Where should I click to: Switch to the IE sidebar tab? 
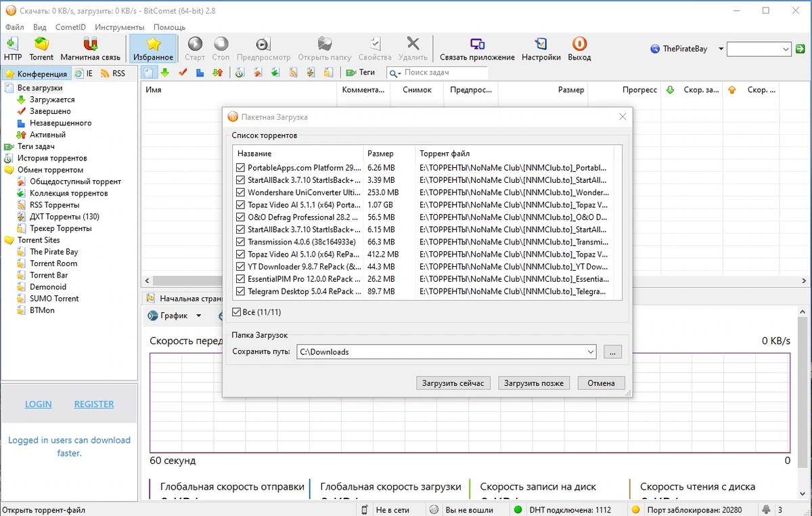pyautogui.click(x=84, y=73)
